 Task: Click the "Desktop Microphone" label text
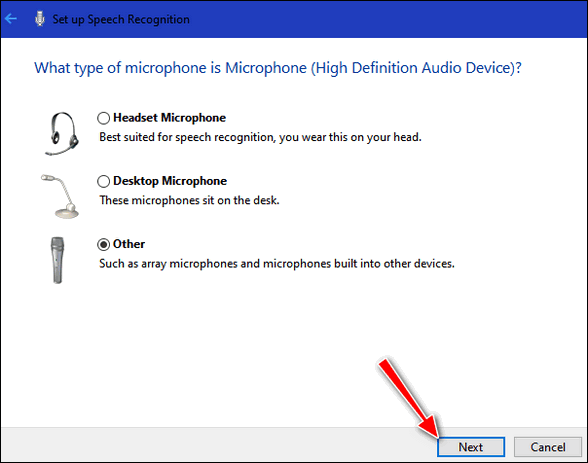[170, 181]
